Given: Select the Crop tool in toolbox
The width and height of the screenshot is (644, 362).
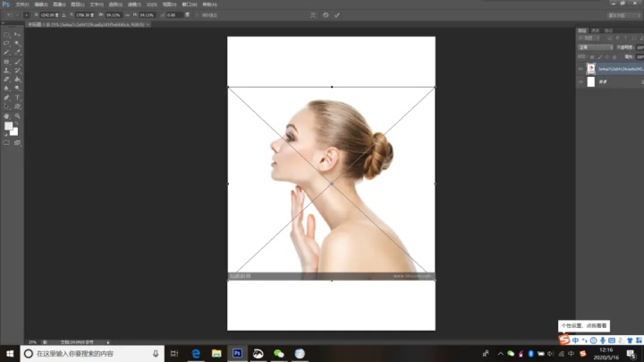Looking at the screenshot, I should [6, 53].
